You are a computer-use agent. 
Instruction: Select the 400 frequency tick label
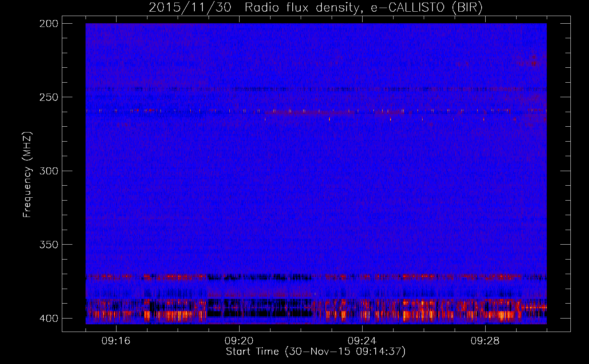point(48,318)
